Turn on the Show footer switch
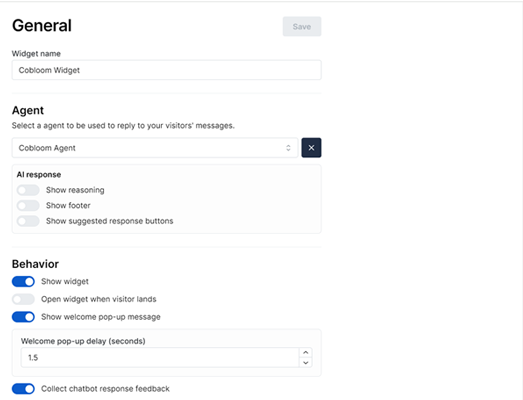 point(28,206)
